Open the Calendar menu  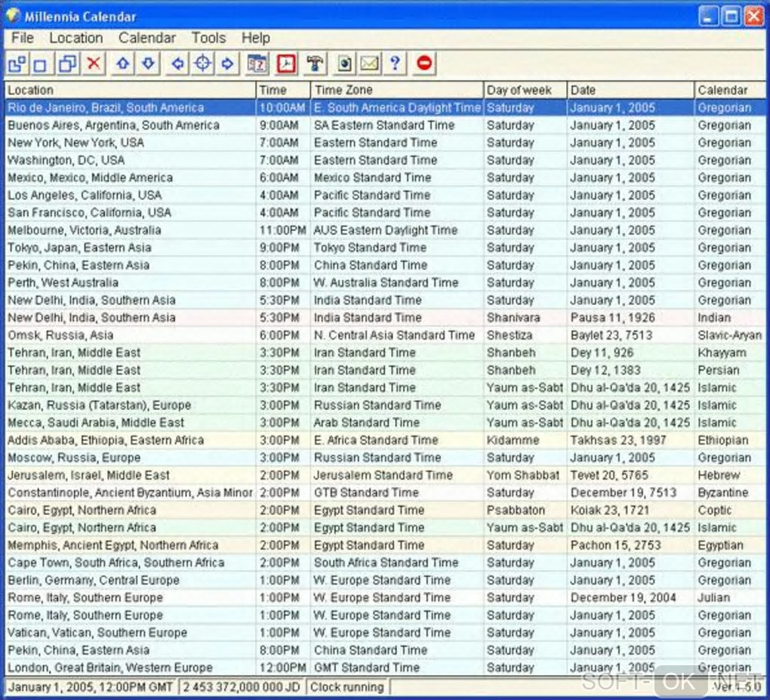coord(147,38)
